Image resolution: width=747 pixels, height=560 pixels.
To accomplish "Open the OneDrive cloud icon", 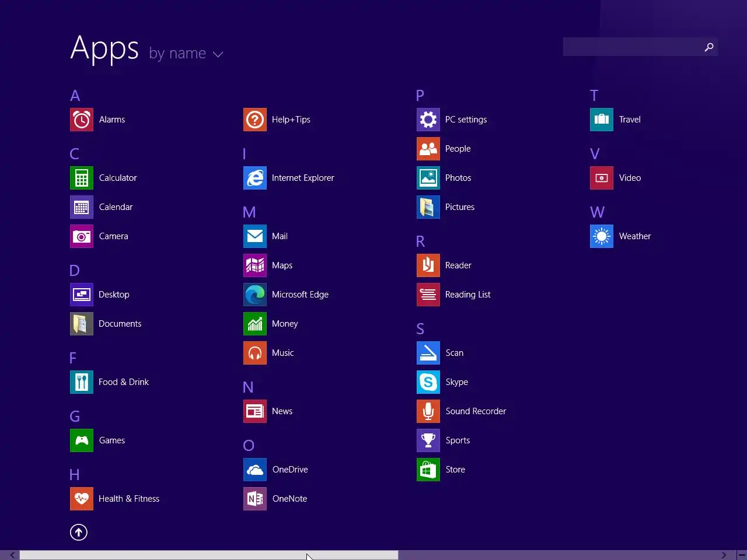I will click(255, 470).
